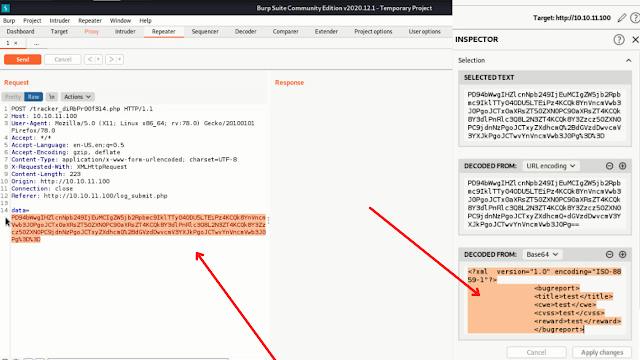640x360 pixels.
Task: Open Inspector help question mark icon
Action: (619, 40)
